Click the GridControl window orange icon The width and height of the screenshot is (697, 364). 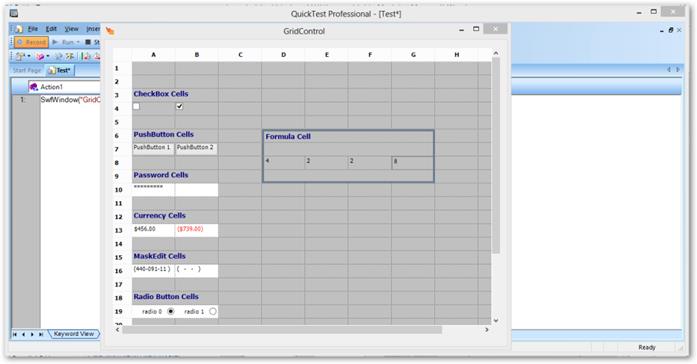(110, 31)
